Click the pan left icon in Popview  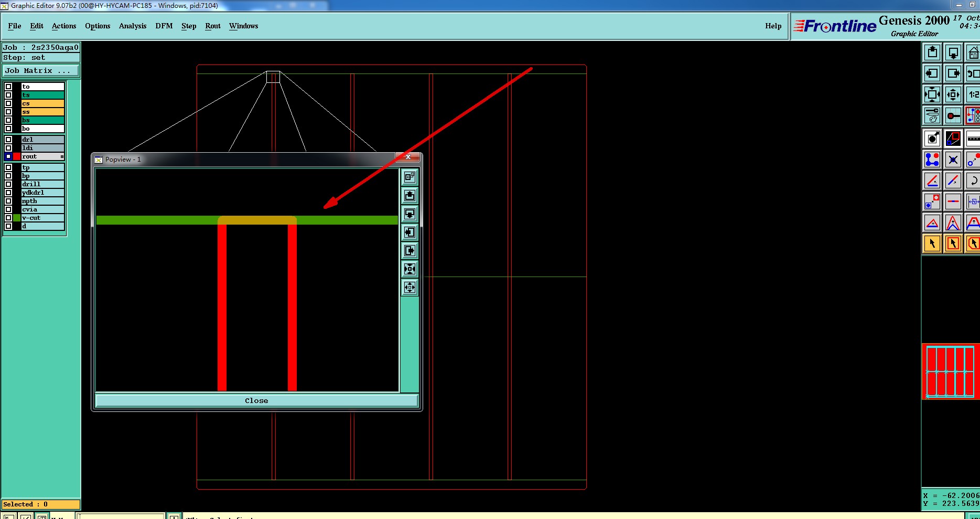[410, 232]
